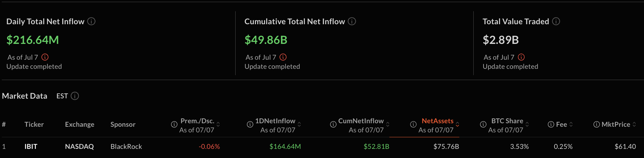Click red alert icon under Cumulative Total Net Inflow
This screenshot has width=644, height=158.
tap(283, 57)
